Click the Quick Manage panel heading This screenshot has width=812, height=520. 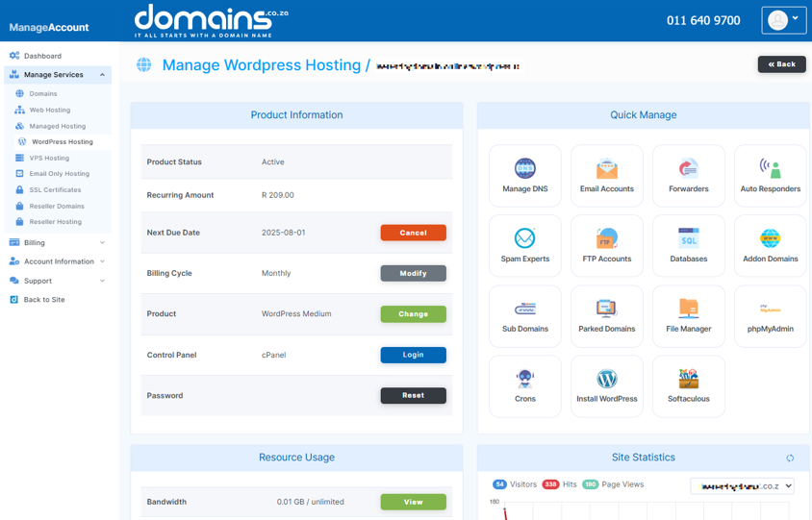click(644, 115)
